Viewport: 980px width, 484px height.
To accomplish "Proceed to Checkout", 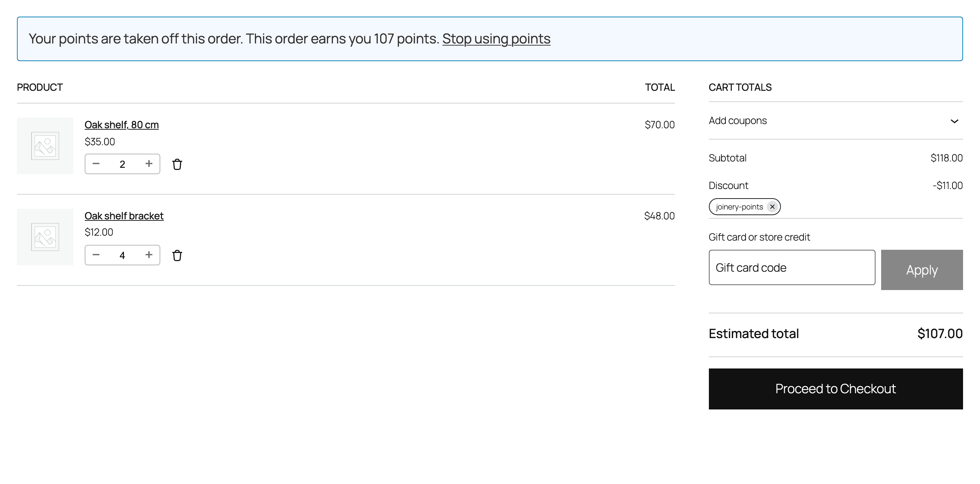I will pos(835,388).
